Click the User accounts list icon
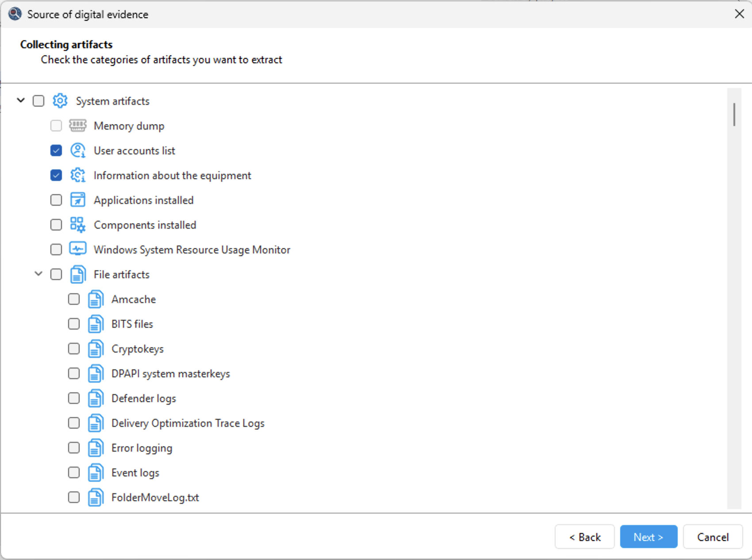This screenshot has width=752, height=560. [78, 150]
